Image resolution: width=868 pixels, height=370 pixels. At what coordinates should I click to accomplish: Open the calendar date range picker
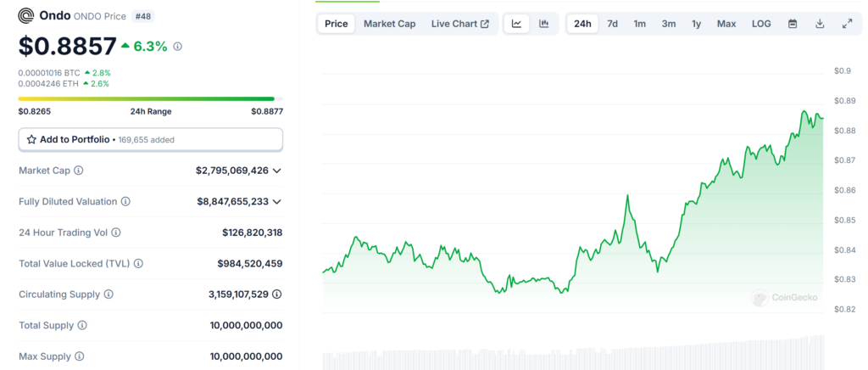[793, 24]
